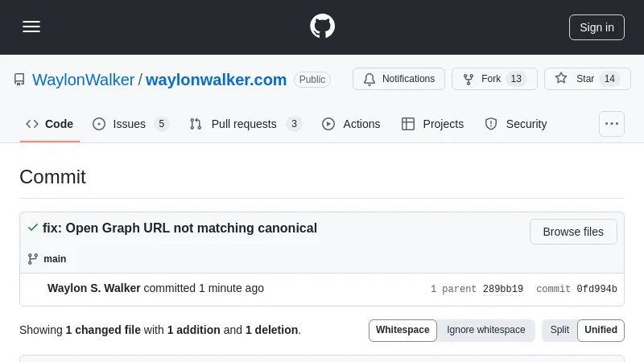
Task: Open parent commit 289bb19 link
Action: pyautogui.click(x=503, y=290)
